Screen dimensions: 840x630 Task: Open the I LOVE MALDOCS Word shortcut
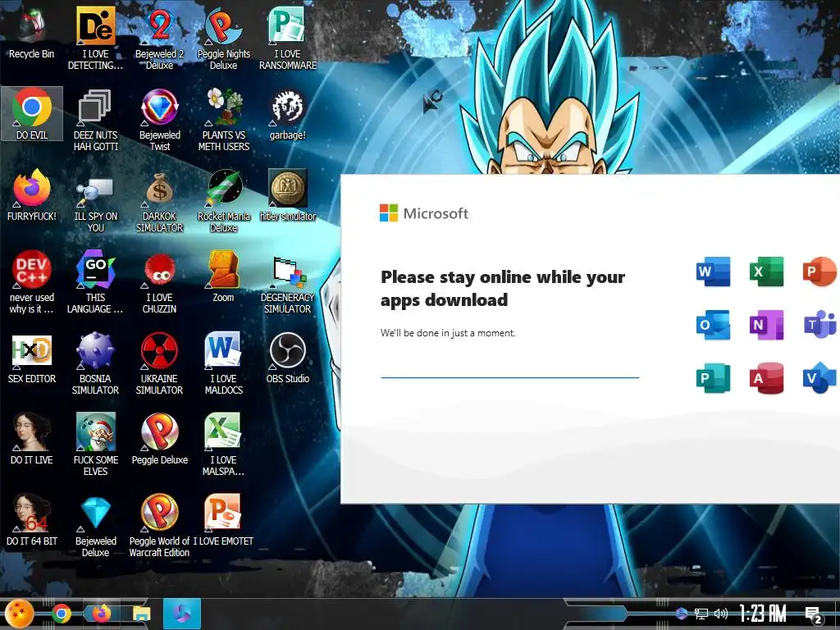(x=223, y=363)
